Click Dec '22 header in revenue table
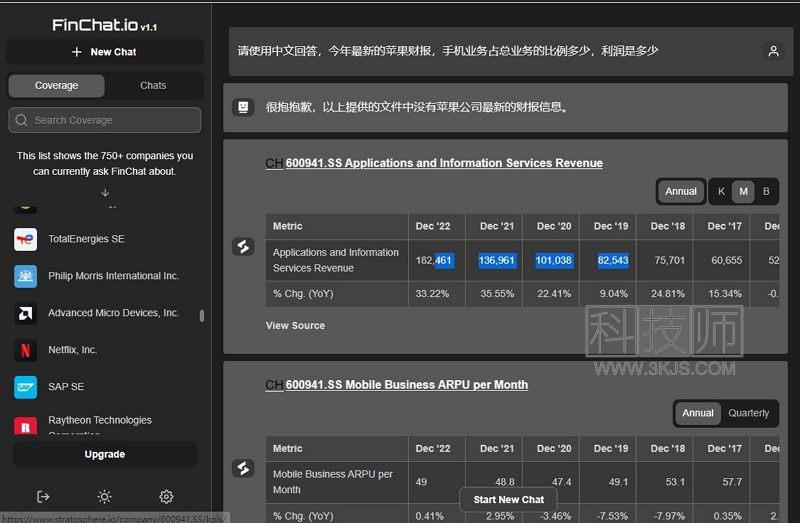This screenshot has width=800, height=523. pyautogui.click(x=437, y=226)
